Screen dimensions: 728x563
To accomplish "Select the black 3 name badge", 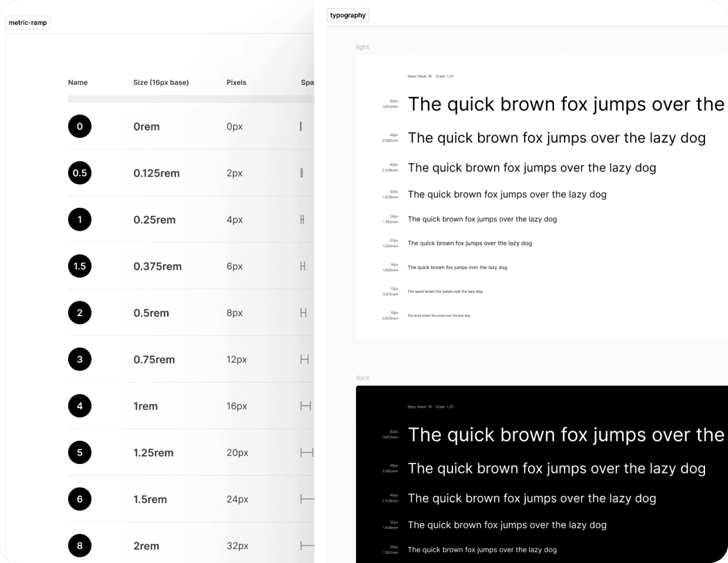I will (x=80, y=359).
